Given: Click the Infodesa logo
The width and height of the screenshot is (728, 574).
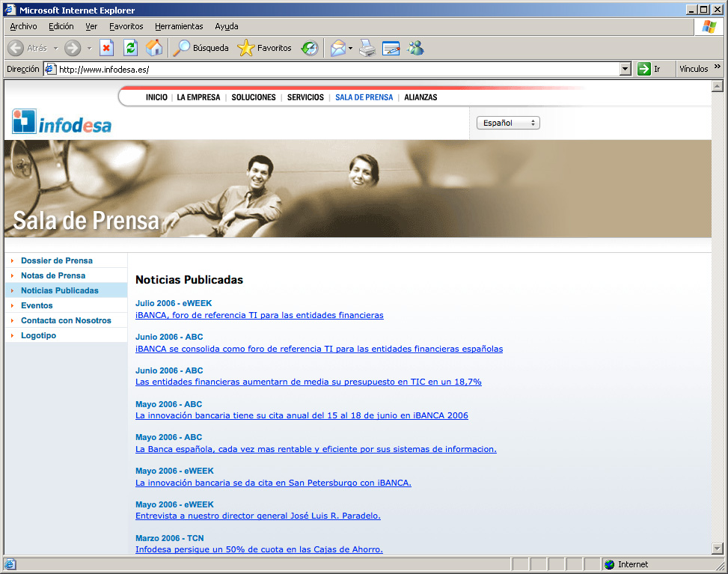Looking at the screenshot, I should 62,122.
